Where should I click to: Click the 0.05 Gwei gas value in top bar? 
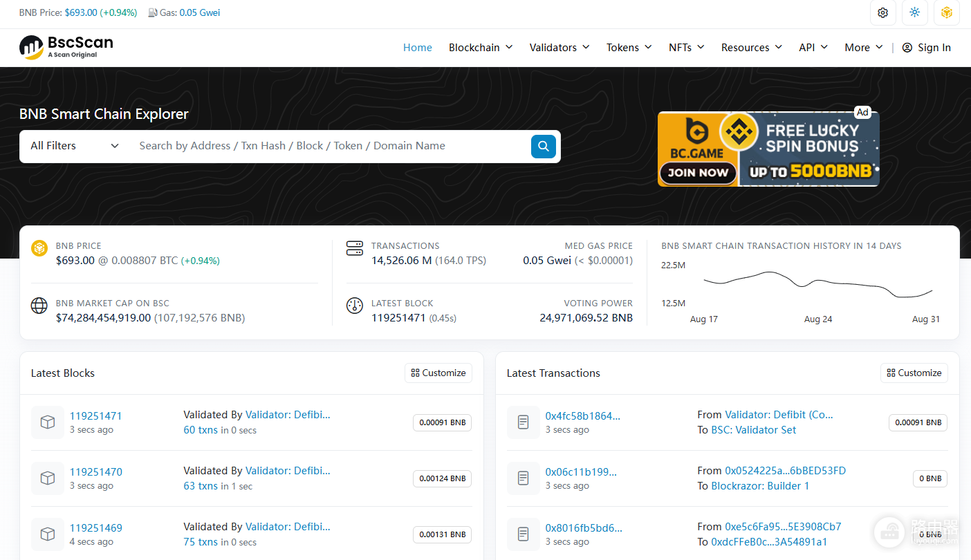click(200, 12)
